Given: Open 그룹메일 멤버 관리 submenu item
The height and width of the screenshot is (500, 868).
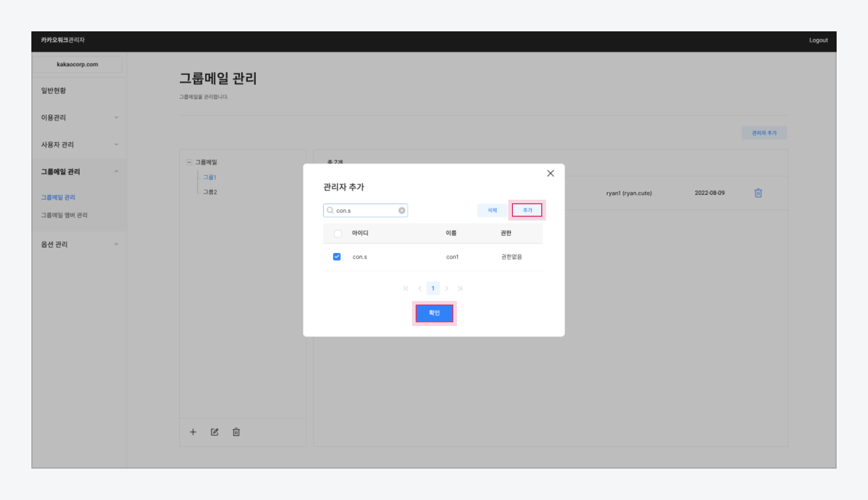Looking at the screenshot, I should point(64,215).
